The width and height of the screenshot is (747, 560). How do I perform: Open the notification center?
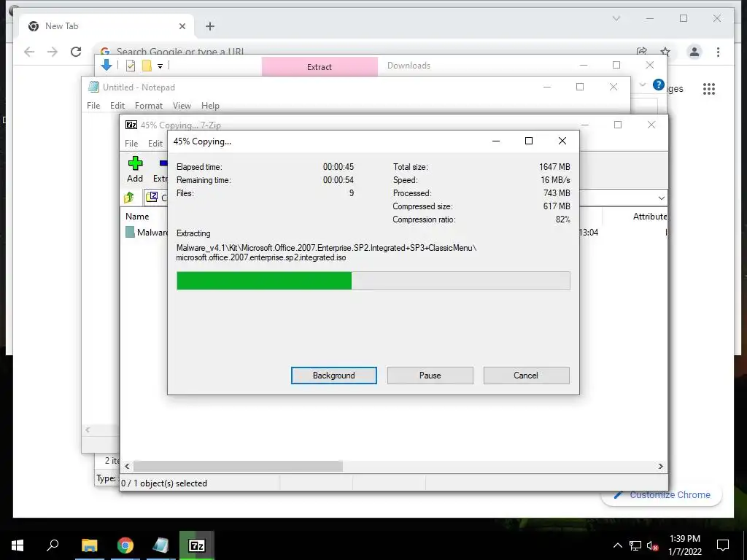(x=723, y=545)
